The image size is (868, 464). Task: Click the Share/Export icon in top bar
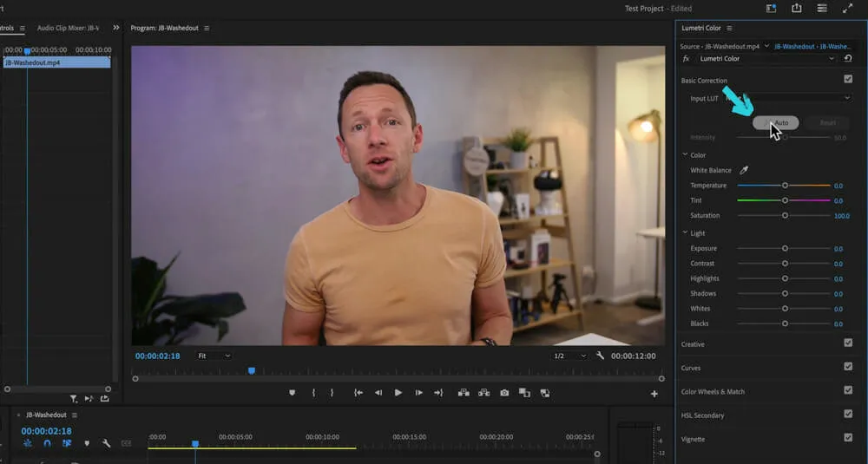(796, 8)
